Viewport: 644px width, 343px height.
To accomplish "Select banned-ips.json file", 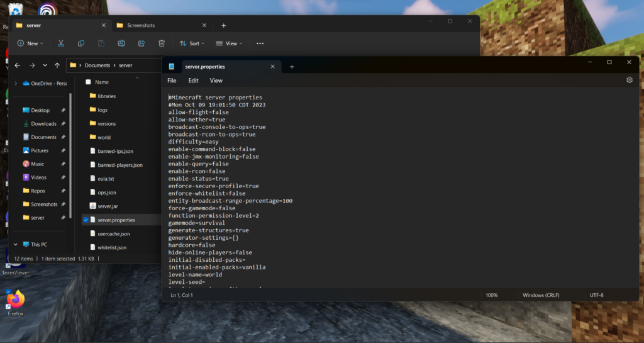I will tap(116, 151).
